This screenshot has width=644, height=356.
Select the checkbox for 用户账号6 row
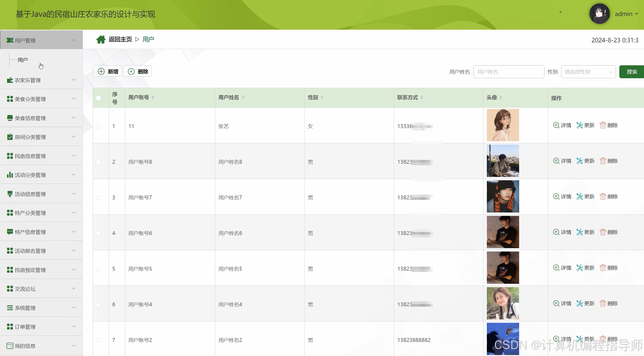coord(98,233)
